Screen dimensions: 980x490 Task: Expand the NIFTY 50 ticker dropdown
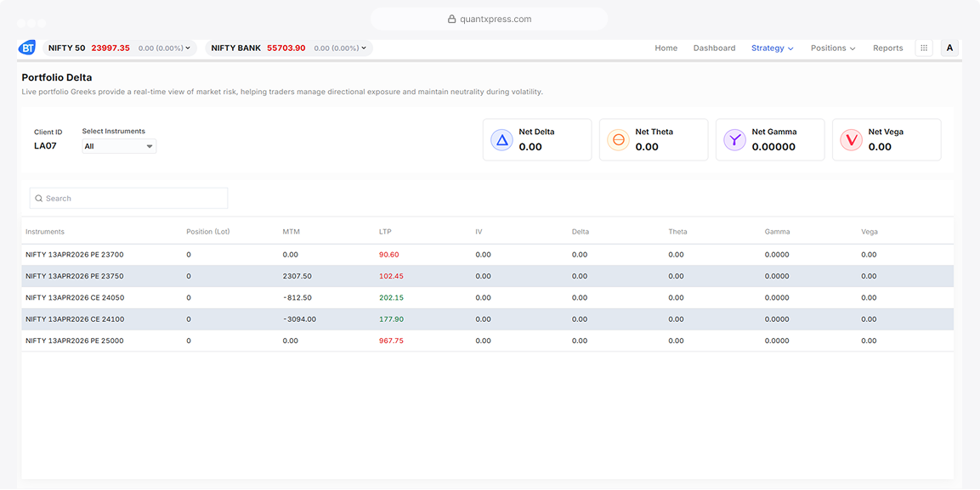(188, 48)
